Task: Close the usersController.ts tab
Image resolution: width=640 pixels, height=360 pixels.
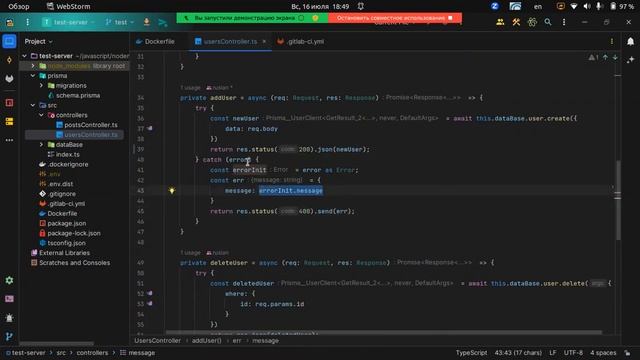Action: (264, 41)
